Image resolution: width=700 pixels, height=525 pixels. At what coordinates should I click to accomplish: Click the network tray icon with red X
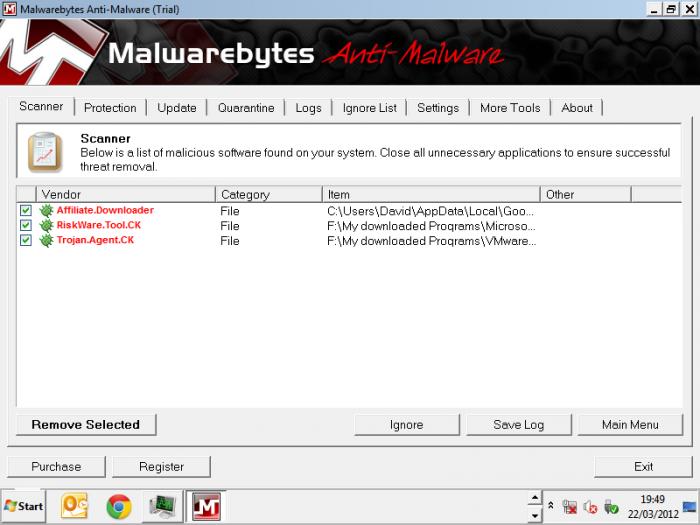click(570, 507)
